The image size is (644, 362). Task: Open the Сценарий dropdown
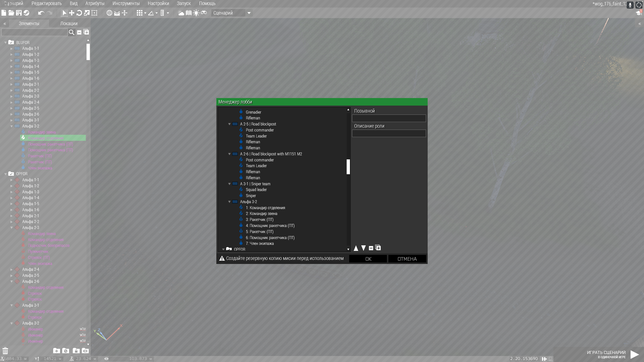[249, 13]
